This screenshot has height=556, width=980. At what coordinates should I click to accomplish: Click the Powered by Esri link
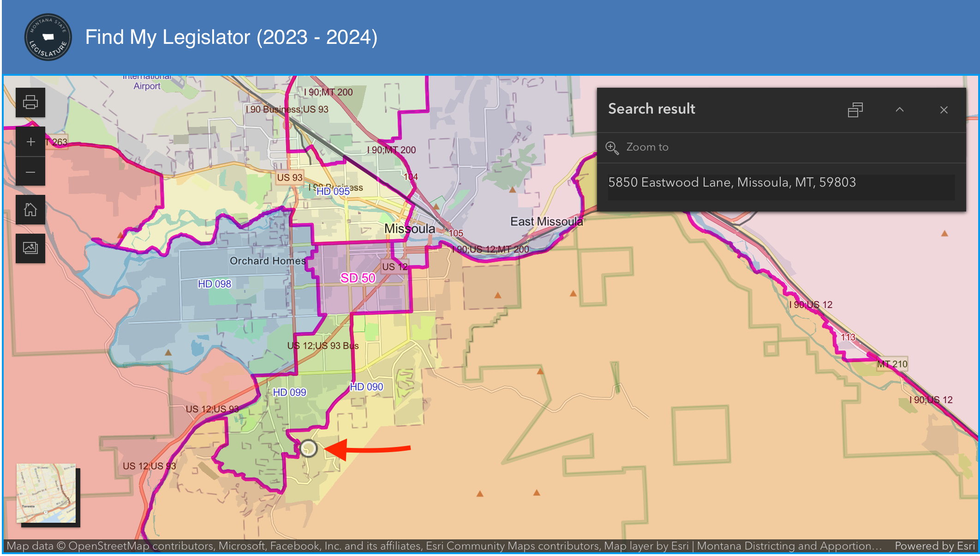pyautogui.click(x=934, y=546)
